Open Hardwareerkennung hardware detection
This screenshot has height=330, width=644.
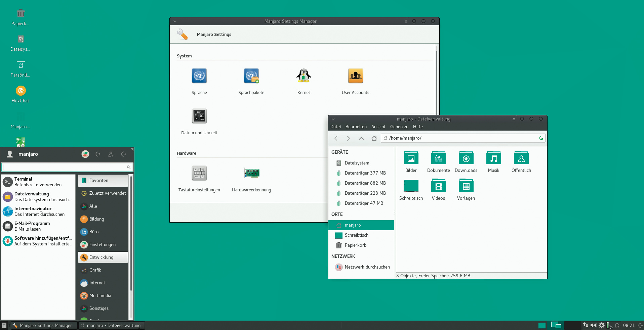251,173
